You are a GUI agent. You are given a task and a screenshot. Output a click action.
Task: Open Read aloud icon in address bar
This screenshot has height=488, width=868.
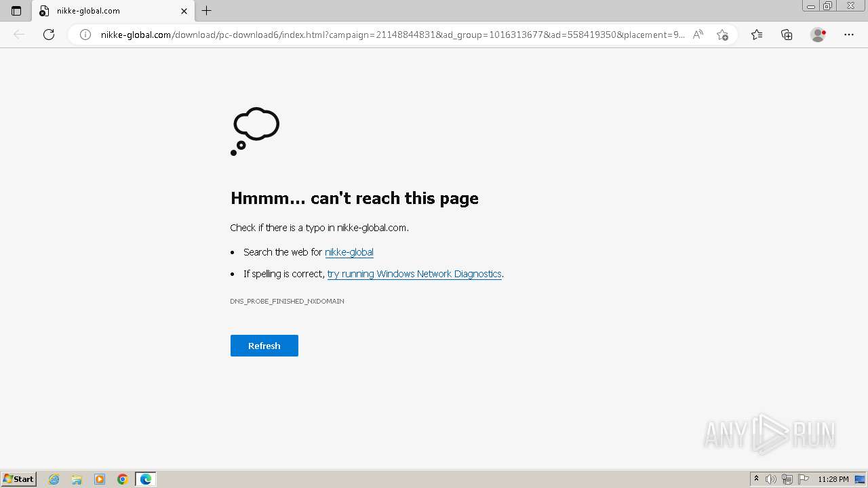pos(698,35)
